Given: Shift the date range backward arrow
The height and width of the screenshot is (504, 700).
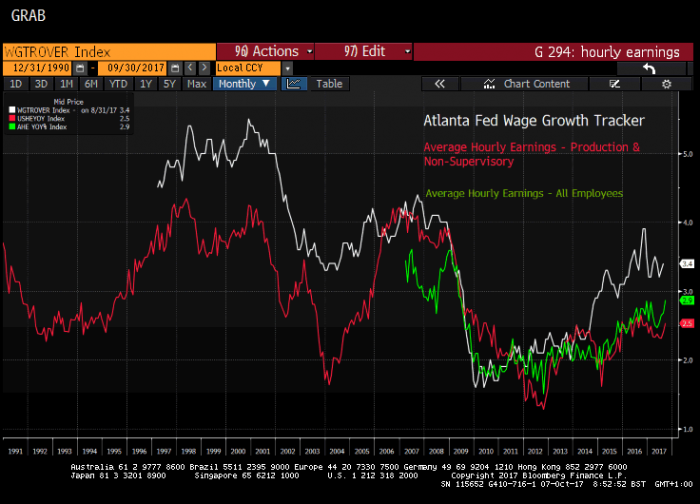Looking at the screenshot, I should pos(190,68).
